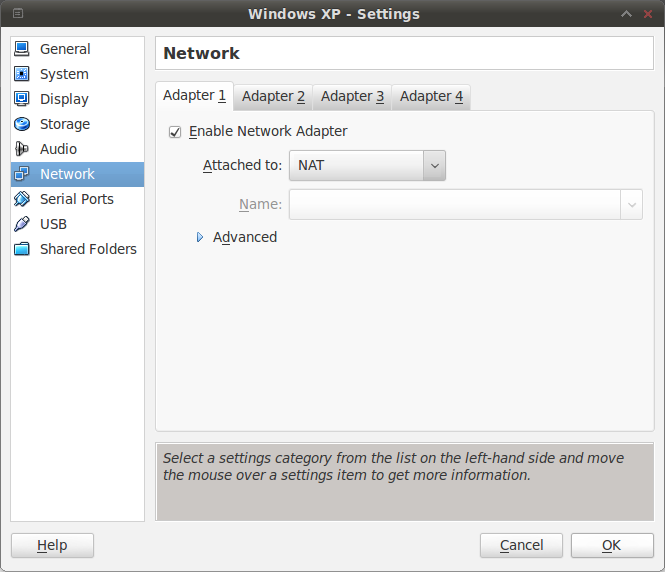Click the USB plug icon

[22, 224]
